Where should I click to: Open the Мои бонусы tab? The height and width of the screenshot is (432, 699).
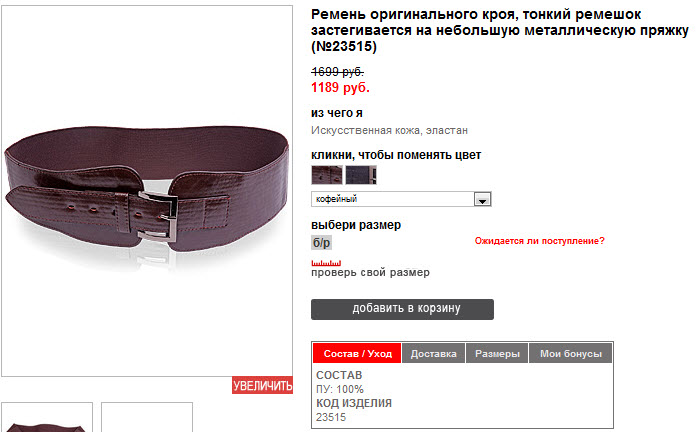571,353
